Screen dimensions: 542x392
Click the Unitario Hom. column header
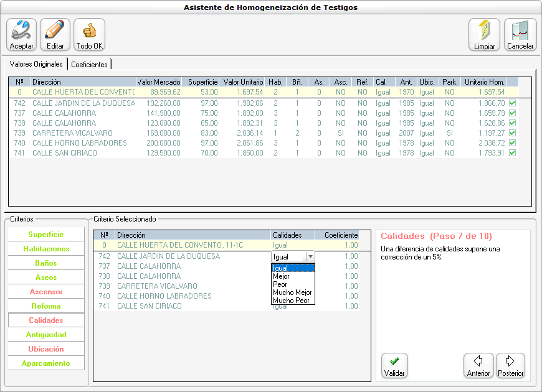click(x=484, y=82)
